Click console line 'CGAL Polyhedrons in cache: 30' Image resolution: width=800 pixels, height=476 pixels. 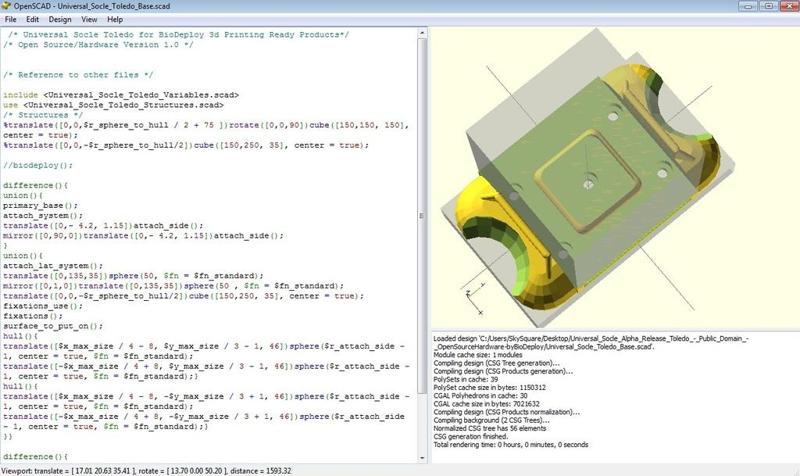pyautogui.click(x=480, y=395)
